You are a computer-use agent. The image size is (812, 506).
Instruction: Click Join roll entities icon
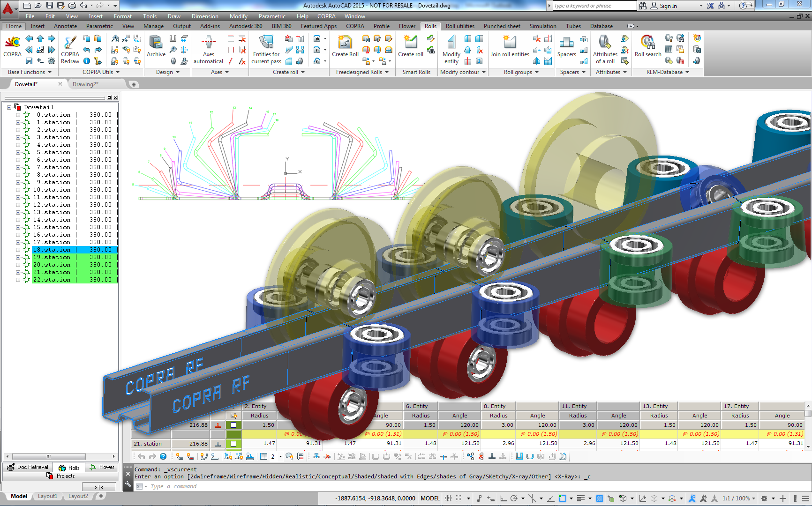[510, 42]
